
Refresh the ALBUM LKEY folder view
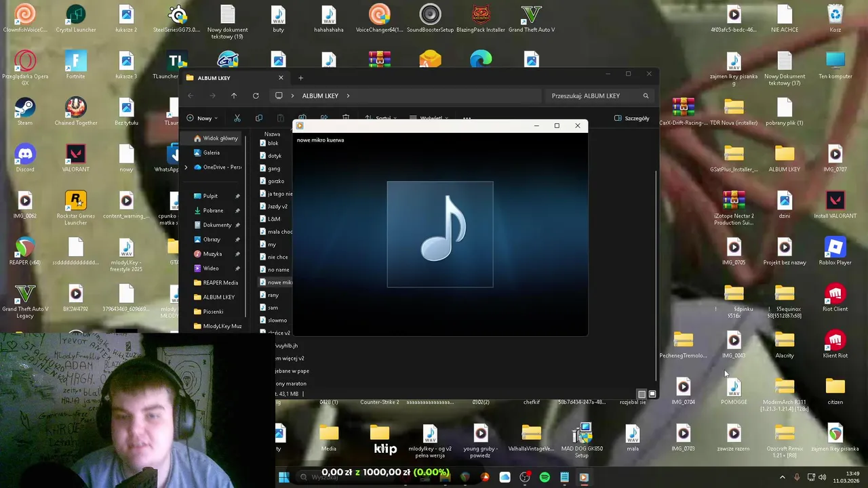click(x=256, y=96)
